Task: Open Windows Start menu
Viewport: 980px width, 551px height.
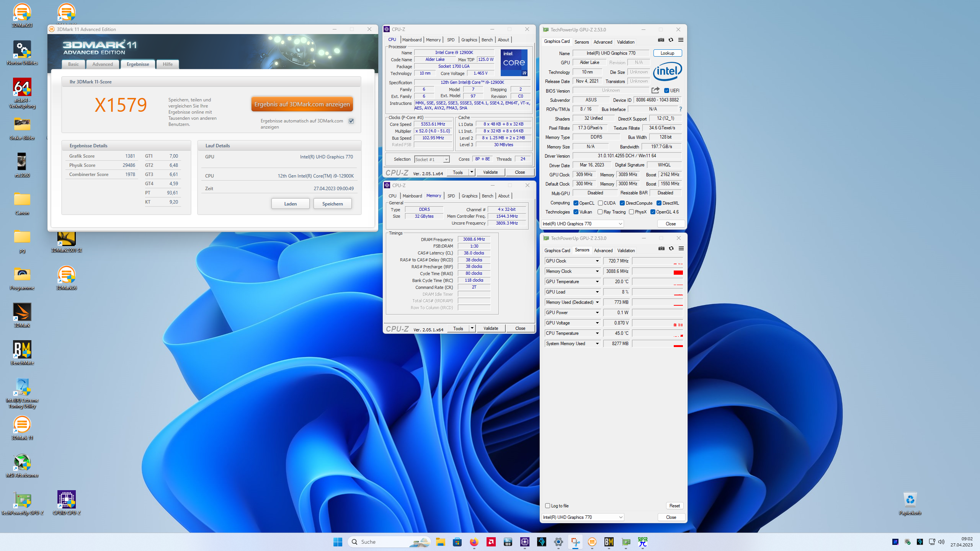Action: pos(338,542)
